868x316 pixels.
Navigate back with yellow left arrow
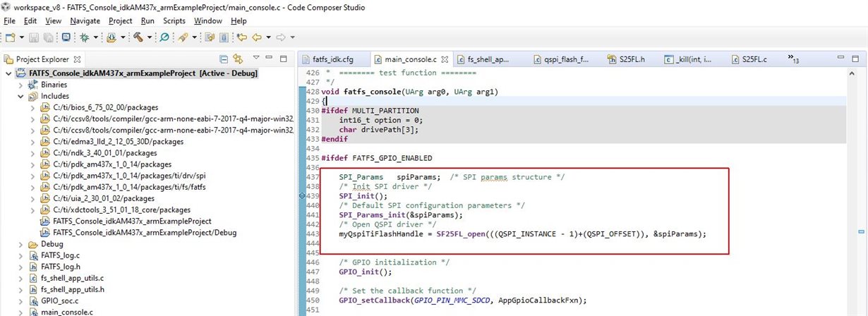[258, 37]
